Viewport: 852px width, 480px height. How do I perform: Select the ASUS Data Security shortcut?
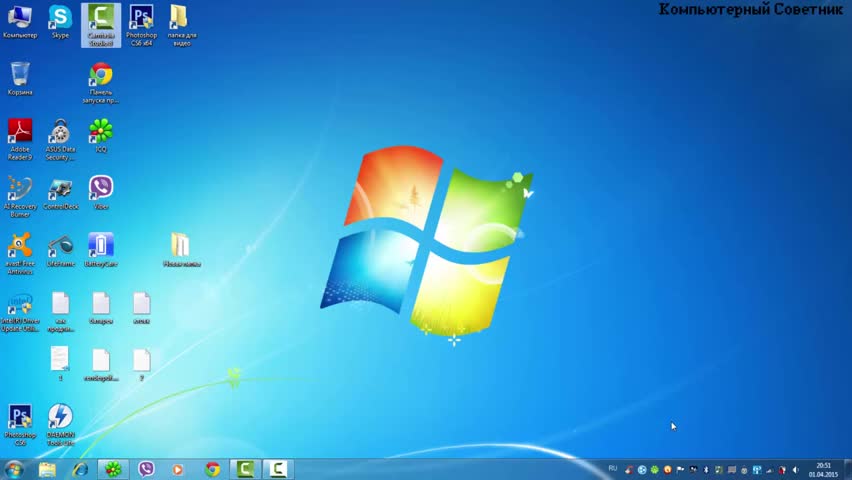(x=60, y=140)
